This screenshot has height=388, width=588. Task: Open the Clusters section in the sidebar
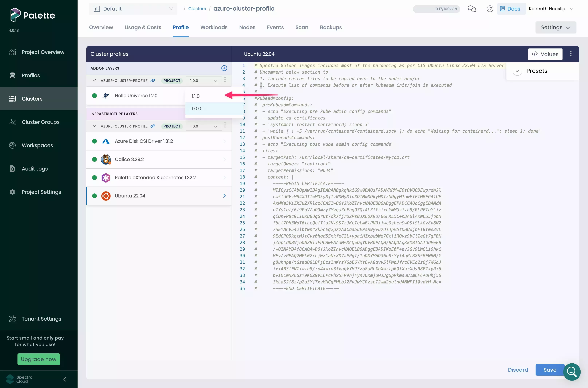point(32,99)
